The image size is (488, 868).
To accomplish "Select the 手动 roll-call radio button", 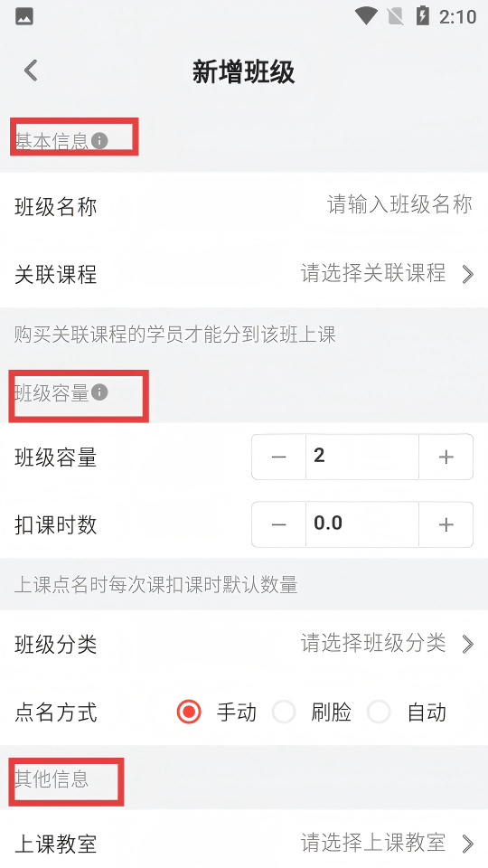I will pyautogui.click(x=189, y=712).
